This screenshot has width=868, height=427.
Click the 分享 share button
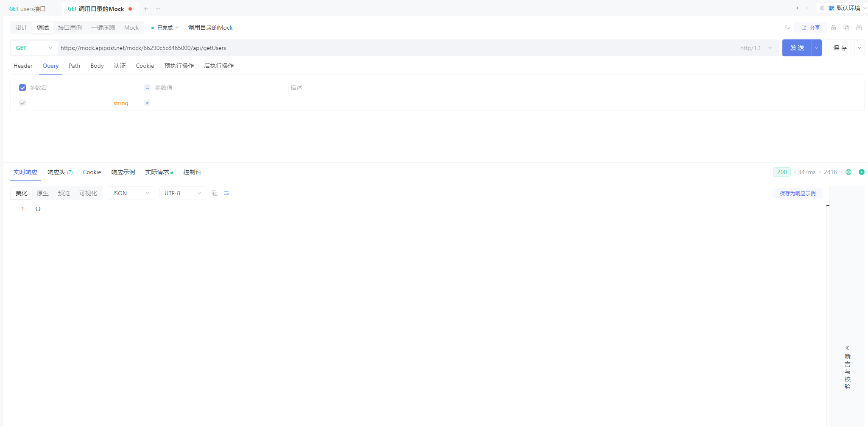point(811,28)
